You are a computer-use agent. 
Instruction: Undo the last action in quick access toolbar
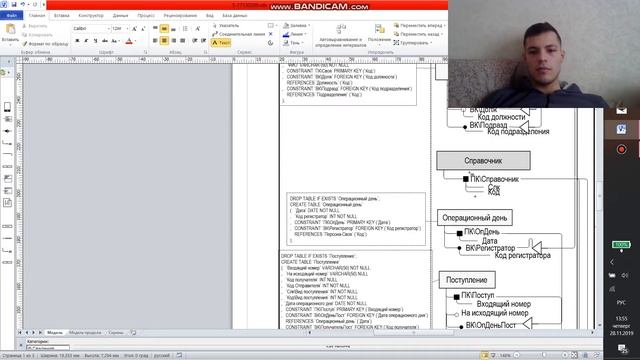click(x=23, y=4)
